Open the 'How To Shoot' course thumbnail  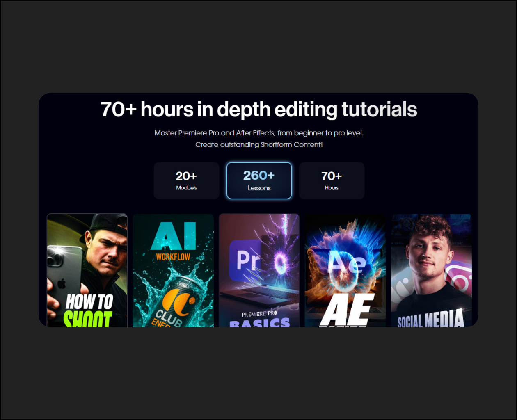(87, 270)
